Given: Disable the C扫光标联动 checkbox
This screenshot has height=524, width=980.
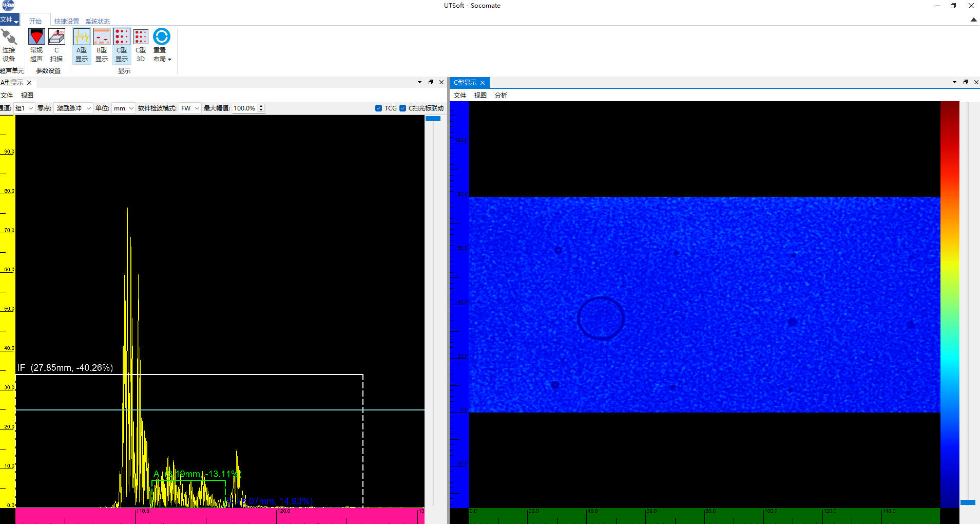Looking at the screenshot, I should pos(403,108).
